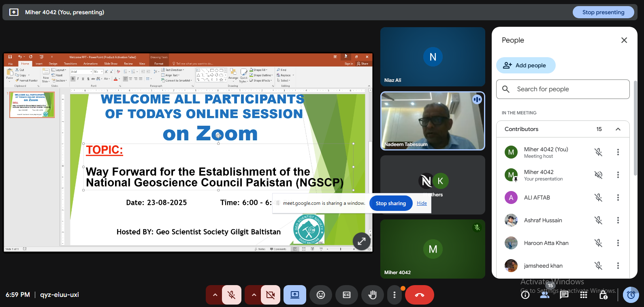This screenshot has width=644, height=307.
Task: Close the People side panel
Action: (624, 40)
